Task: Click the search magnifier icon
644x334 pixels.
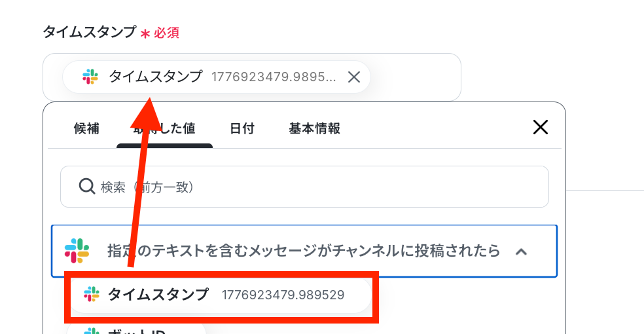Action: [87, 187]
